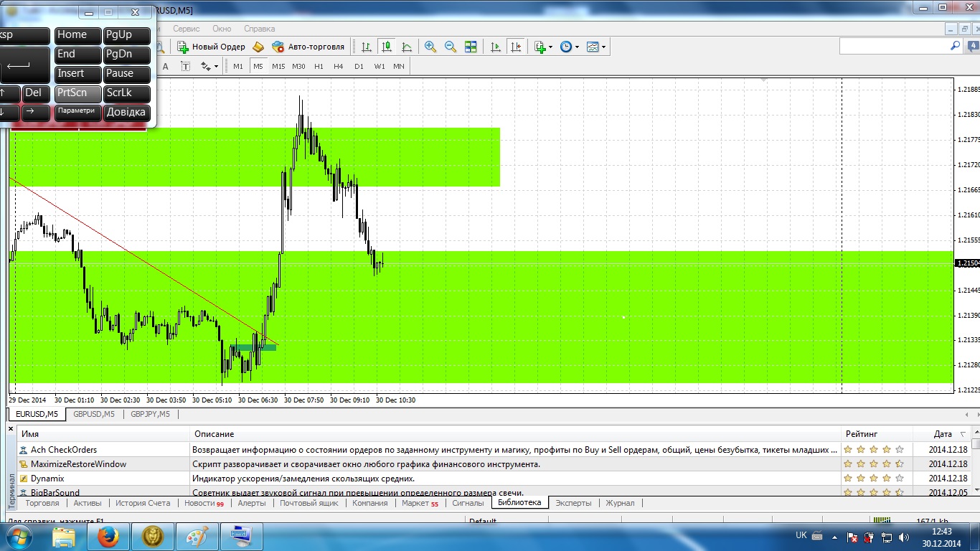Open File Explorer from the taskbar
This screenshot has height=551, width=980.
click(x=64, y=536)
